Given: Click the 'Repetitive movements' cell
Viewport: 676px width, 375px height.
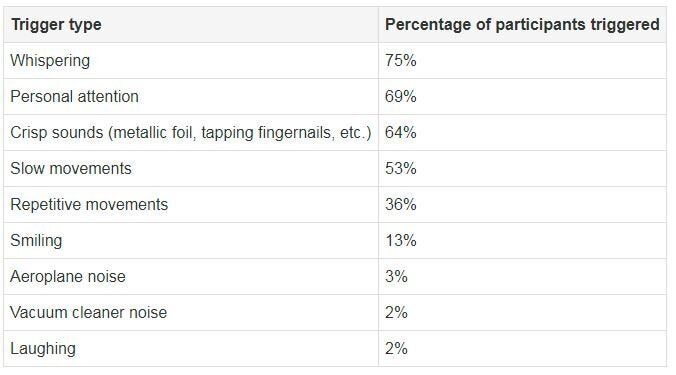Looking at the screenshot, I should click(191, 204).
